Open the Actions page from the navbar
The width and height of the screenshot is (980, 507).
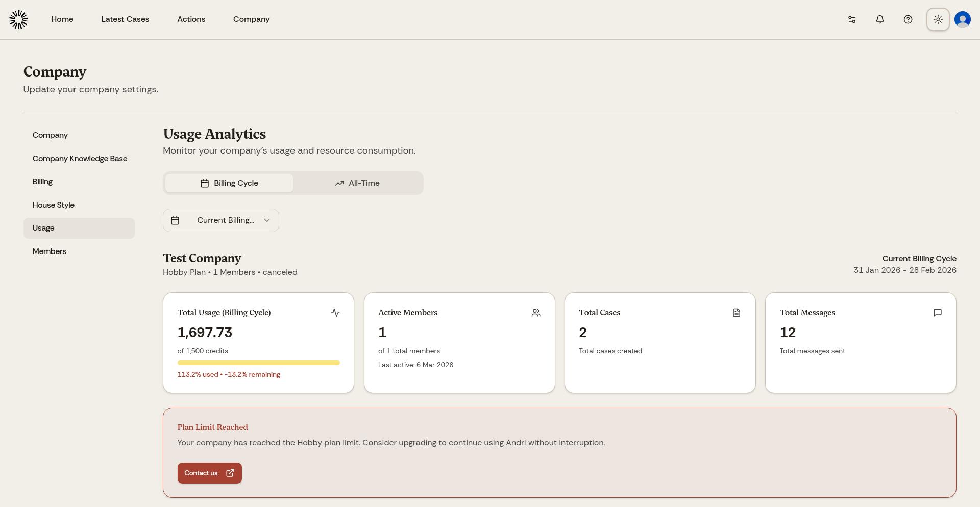click(x=191, y=19)
